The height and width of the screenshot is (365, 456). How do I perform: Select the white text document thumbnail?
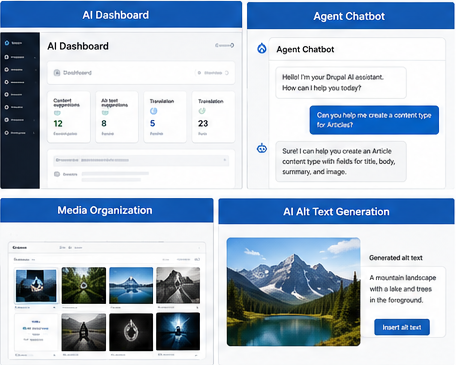pyautogui.click(x=36, y=332)
